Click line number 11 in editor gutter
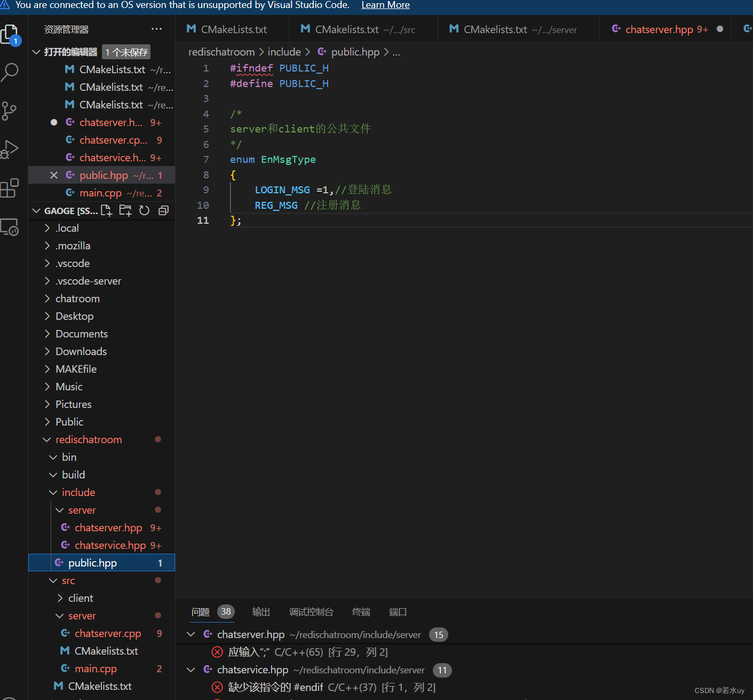This screenshot has height=700, width=753. (x=203, y=221)
